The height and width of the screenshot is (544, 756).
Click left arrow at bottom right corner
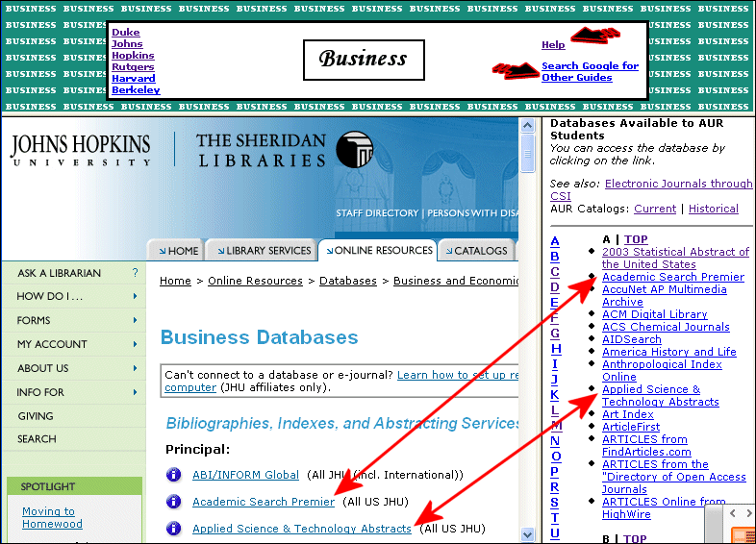(732, 513)
